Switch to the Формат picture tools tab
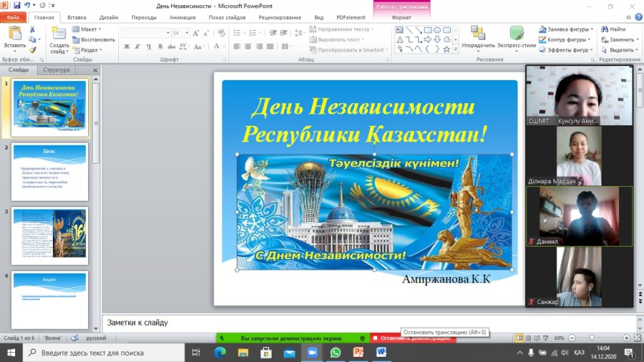 (401, 17)
